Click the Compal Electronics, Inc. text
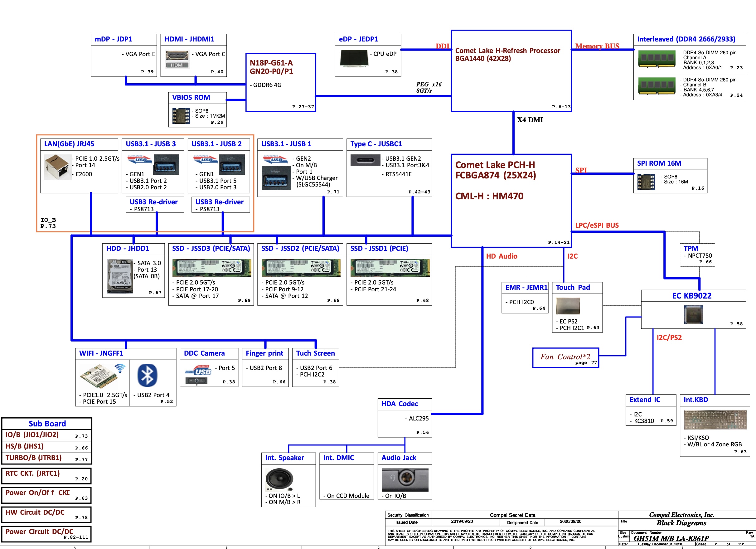This screenshot has width=756, height=549. point(682,515)
